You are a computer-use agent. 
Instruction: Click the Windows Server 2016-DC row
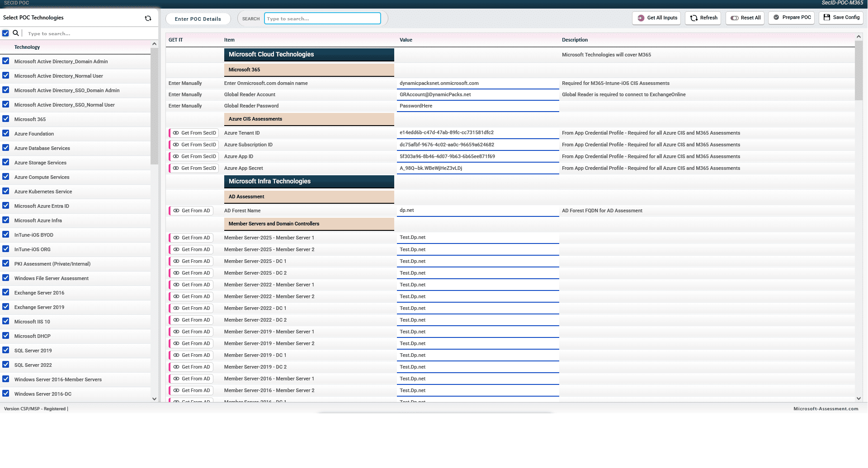tap(75, 394)
